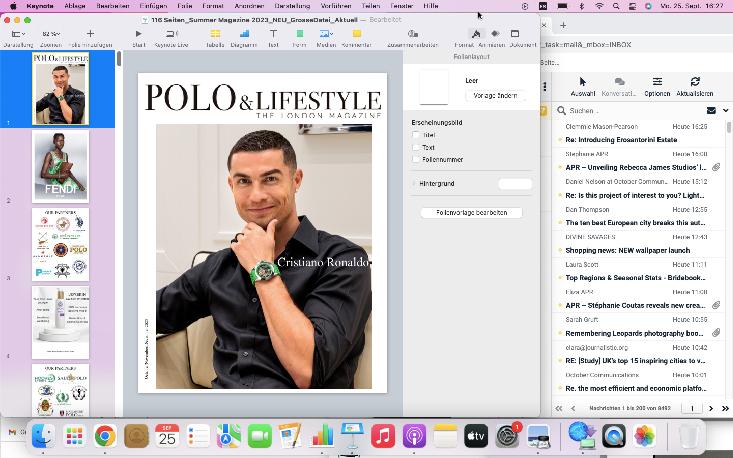Screen dimensions: 733x458
Task: Open the Ablage menu
Action: (75, 6)
